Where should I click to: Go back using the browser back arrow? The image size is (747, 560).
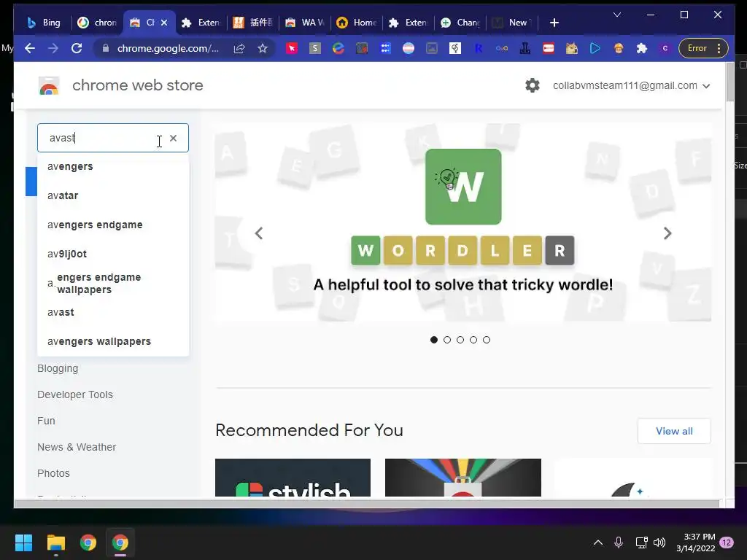tap(29, 48)
